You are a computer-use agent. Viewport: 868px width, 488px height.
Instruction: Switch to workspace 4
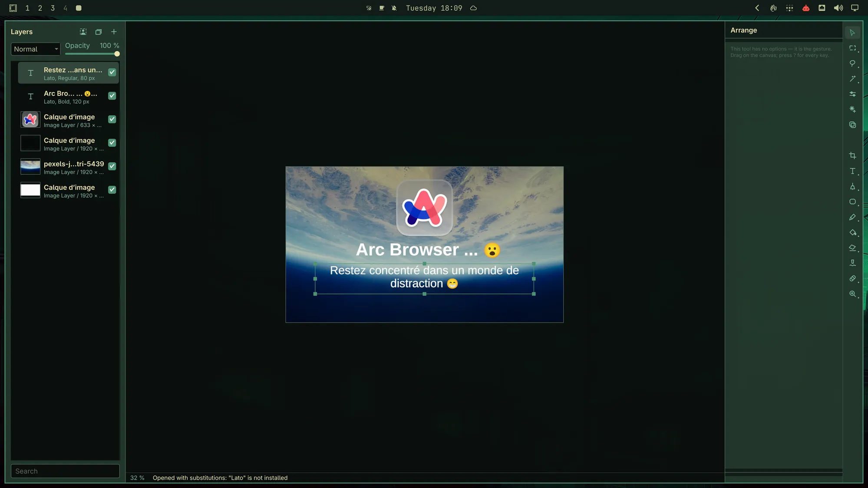click(x=65, y=8)
